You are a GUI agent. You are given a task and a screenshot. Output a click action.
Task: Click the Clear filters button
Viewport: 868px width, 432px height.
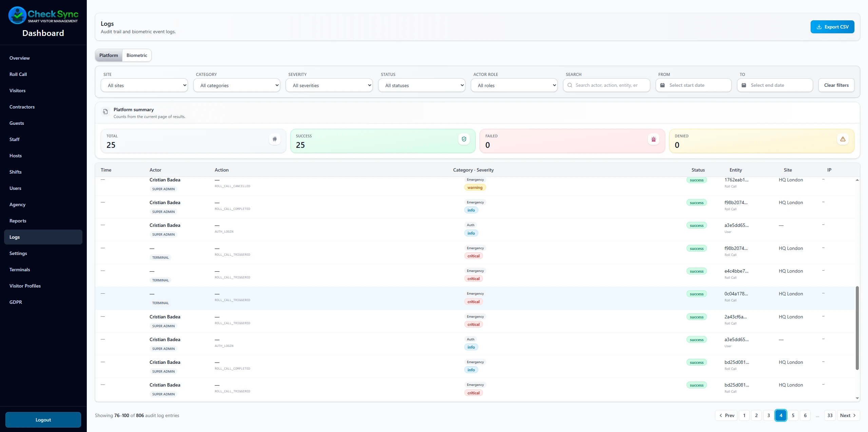coord(836,85)
